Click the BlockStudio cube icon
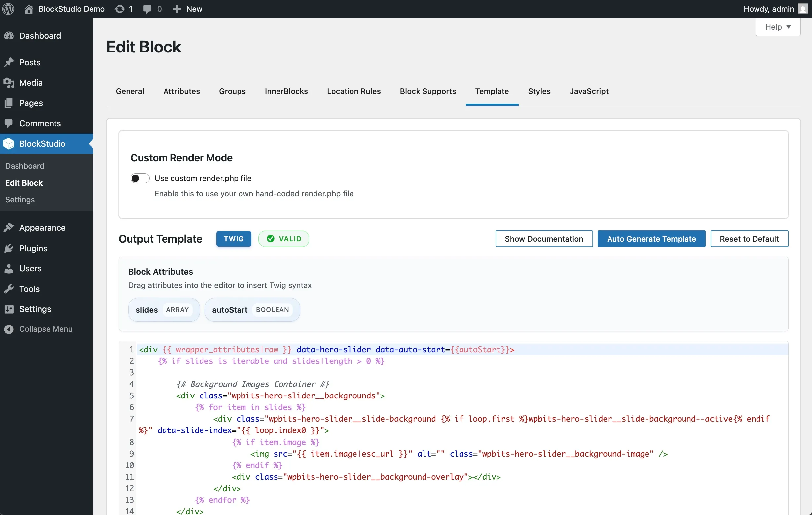812x515 pixels. click(9, 144)
